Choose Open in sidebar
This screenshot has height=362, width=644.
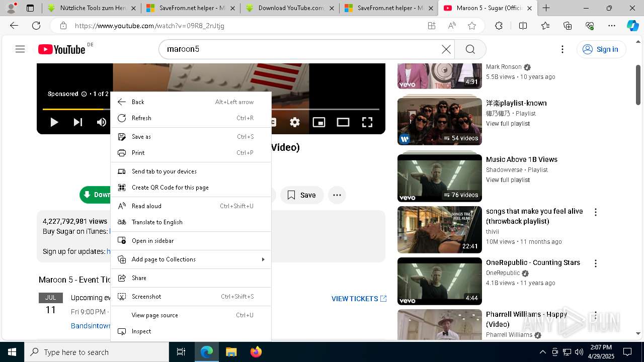click(x=191, y=241)
